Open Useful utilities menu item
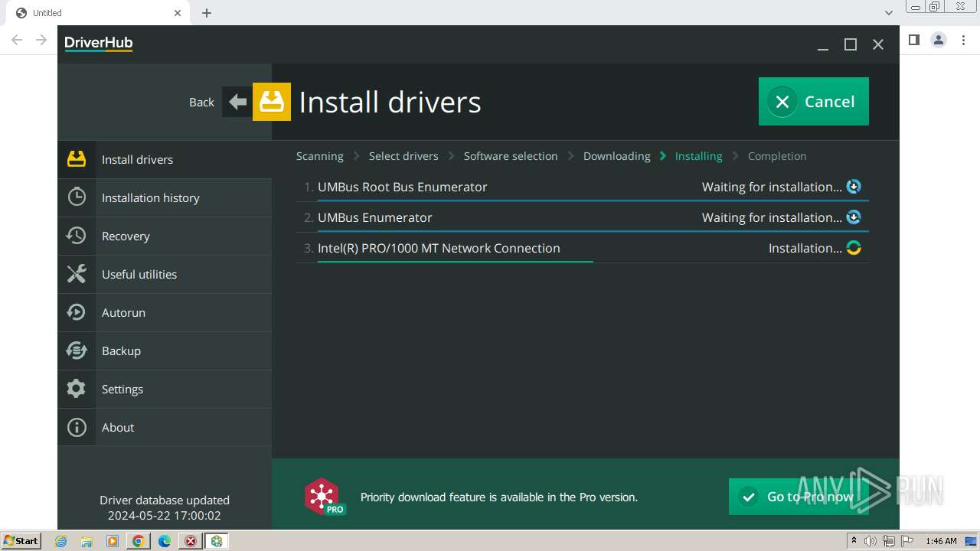 coord(165,274)
